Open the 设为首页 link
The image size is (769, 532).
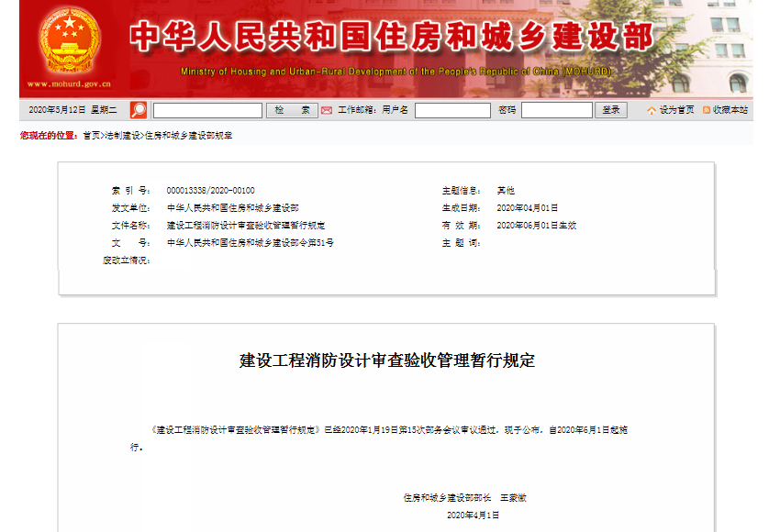676,110
